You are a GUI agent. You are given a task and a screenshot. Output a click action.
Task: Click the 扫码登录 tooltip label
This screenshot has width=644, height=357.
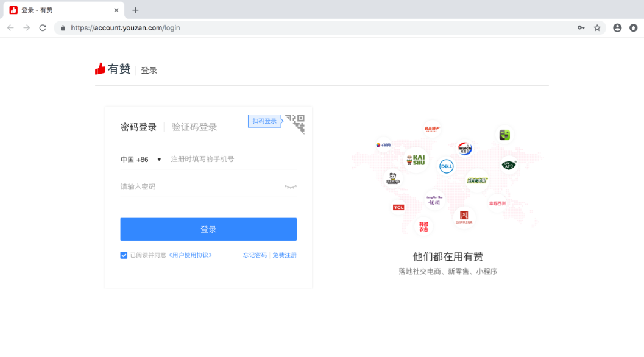tap(264, 121)
